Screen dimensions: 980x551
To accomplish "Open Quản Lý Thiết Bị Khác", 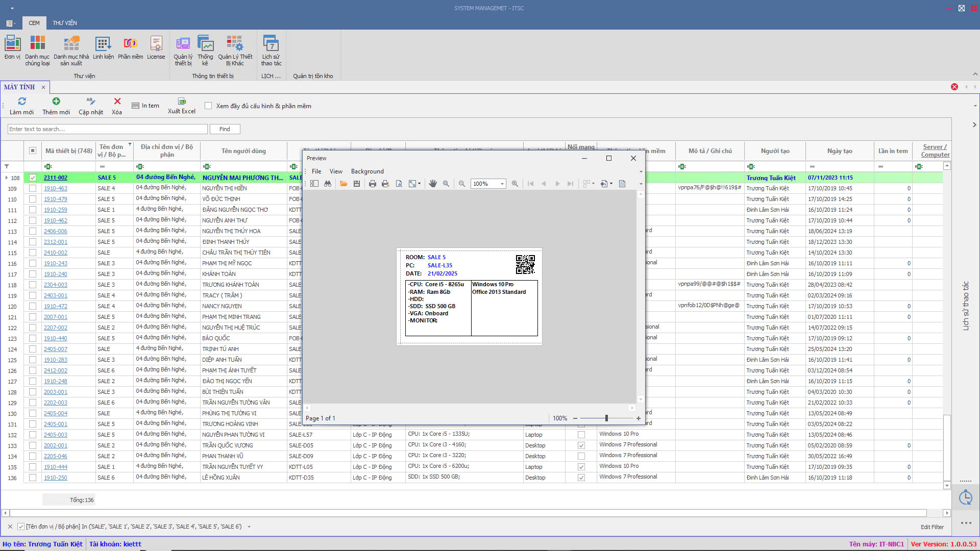I will pyautogui.click(x=235, y=51).
